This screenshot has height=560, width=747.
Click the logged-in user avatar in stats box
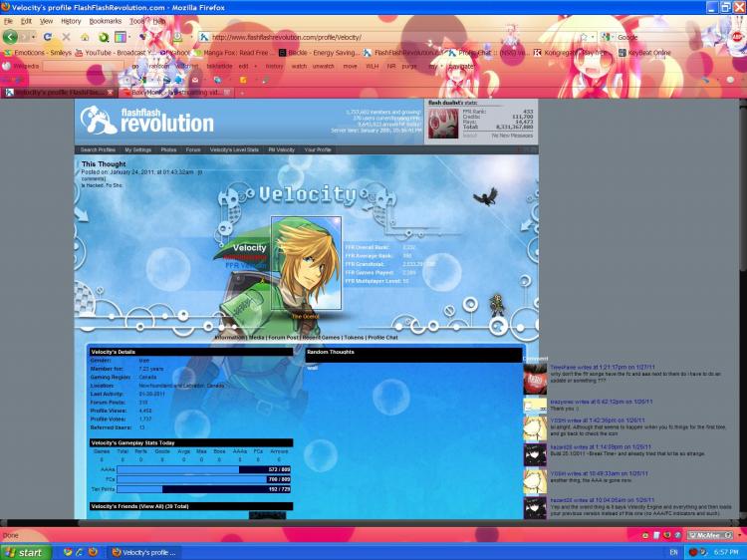443,124
